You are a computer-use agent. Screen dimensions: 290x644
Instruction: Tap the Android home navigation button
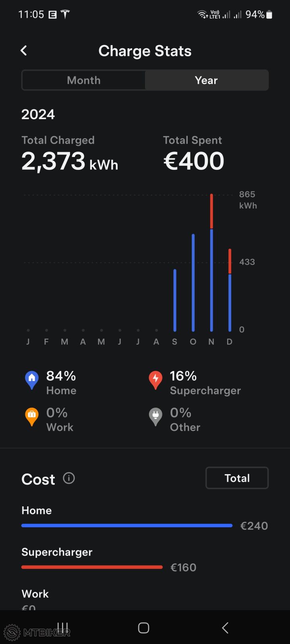(143, 628)
